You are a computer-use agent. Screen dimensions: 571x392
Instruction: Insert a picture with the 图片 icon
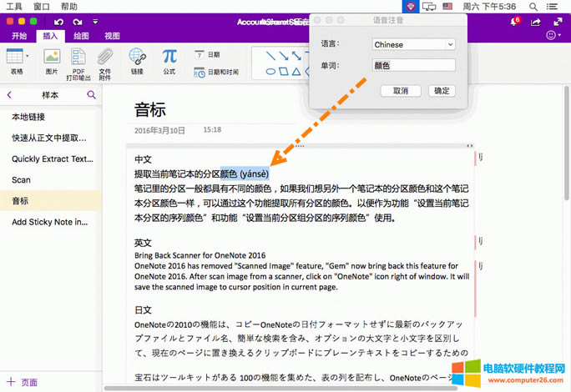click(52, 57)
